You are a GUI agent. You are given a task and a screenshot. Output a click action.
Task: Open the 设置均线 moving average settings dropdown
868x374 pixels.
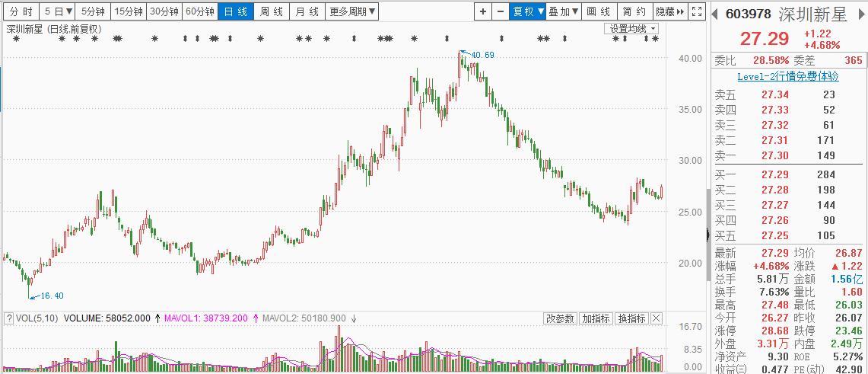tap(632, 28)
